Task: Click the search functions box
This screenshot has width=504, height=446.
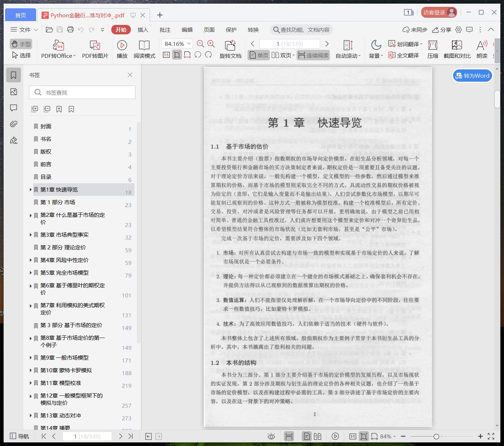Action: click(301, 30)
